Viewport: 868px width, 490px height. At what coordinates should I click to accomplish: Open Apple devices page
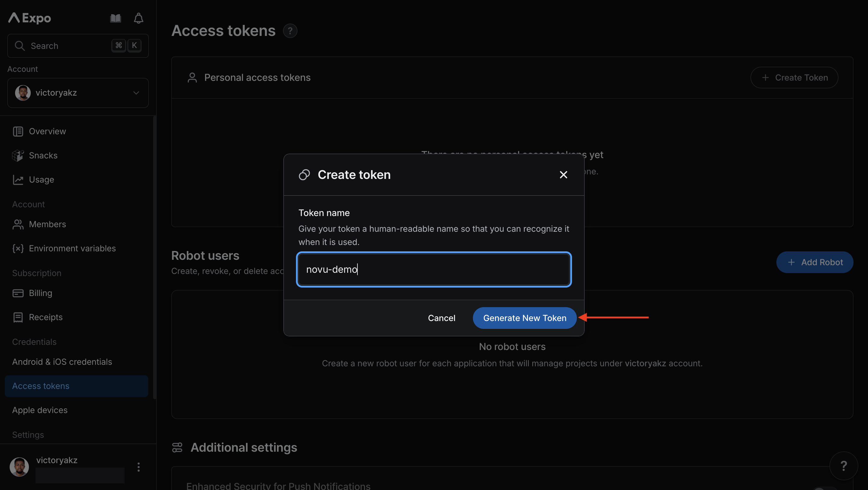(x=39, y=410)
